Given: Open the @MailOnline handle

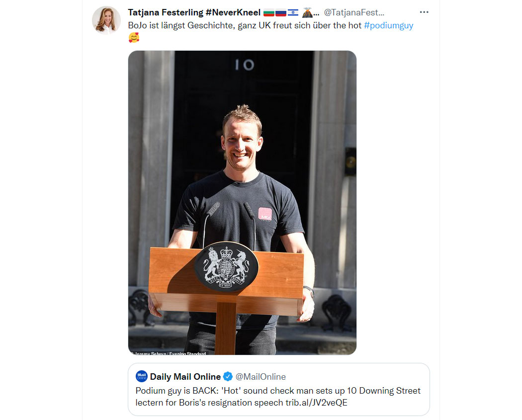Looking at the screenshot, I should pyautogui.click(x=261, y=377).
